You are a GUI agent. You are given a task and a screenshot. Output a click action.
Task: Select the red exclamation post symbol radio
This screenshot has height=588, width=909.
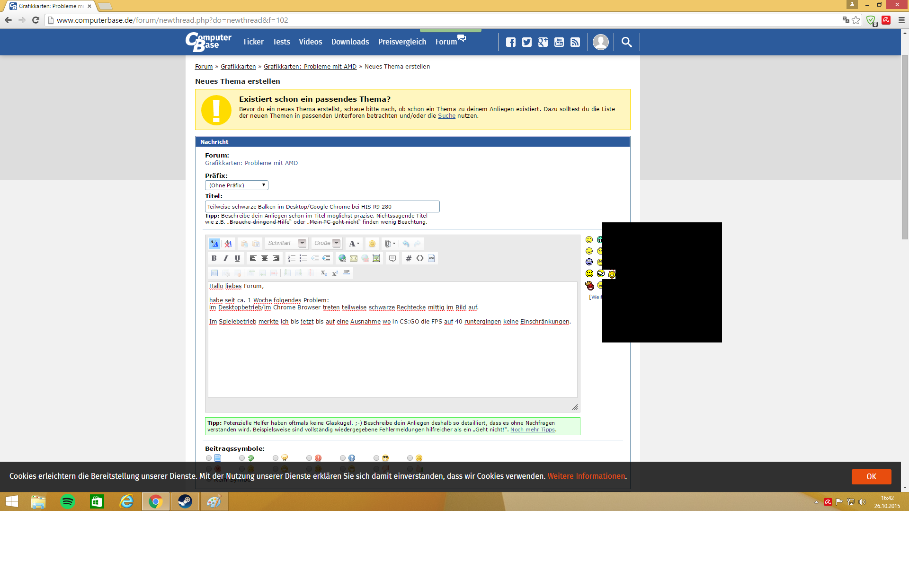point(309,458)
